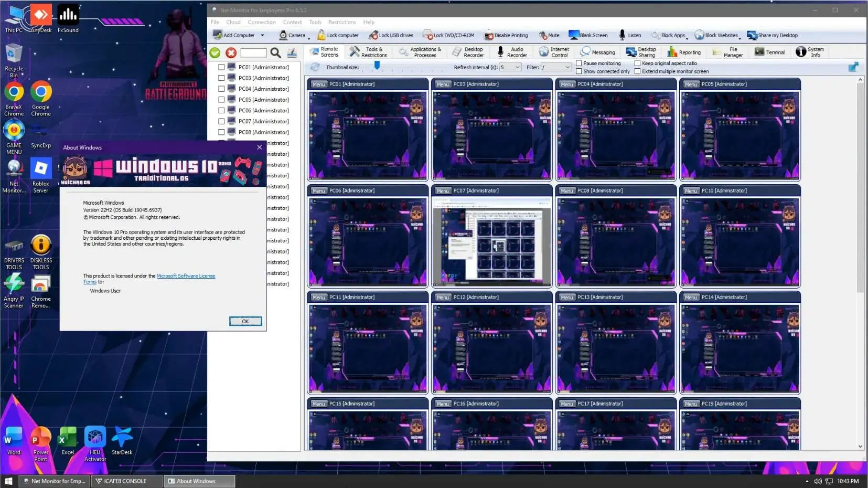This screenshot has width=868, height=488.
Task: Open the File menu
Action: 215,22
